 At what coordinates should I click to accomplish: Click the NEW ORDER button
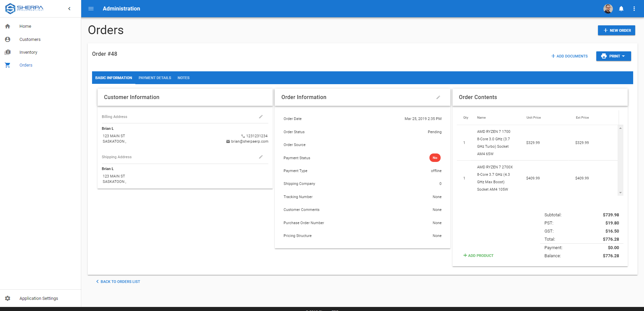(x=616, y=30)
